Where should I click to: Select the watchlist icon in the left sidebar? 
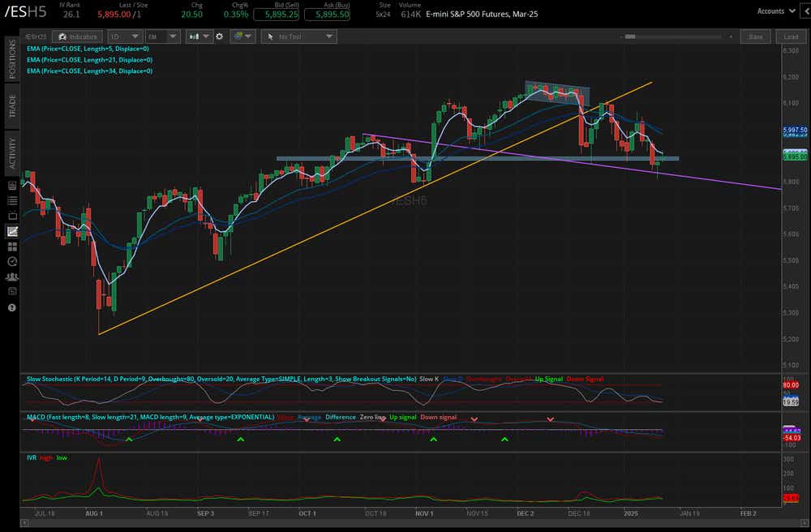[12, 200]
